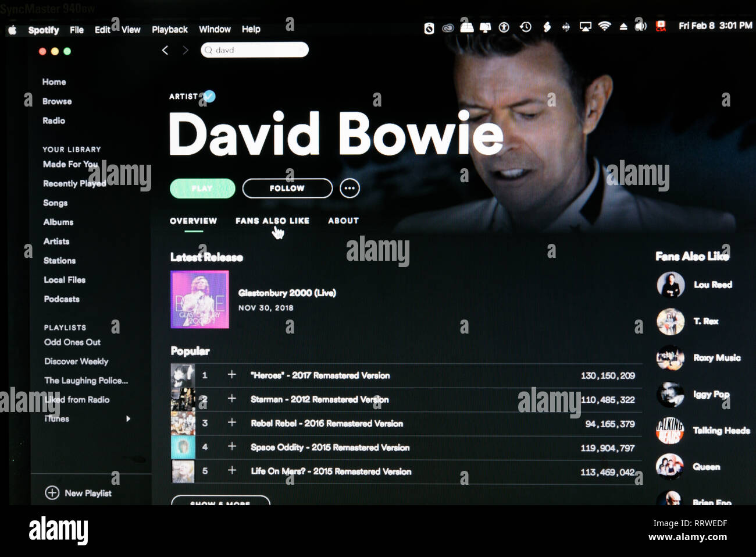Open Creative Cloud in the menu bar
This screenshot has width=756, height=557.
(448, 27)
